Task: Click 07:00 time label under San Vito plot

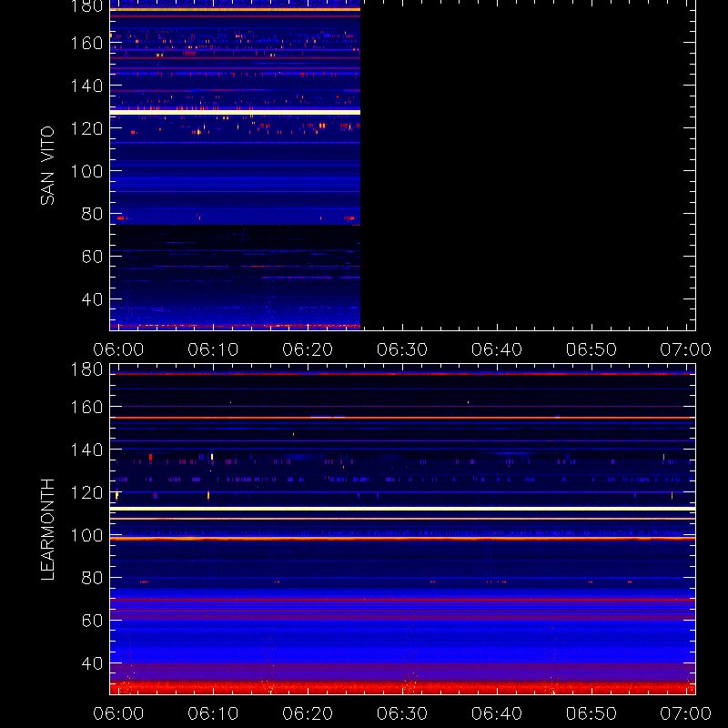Action: pos(686,349)
